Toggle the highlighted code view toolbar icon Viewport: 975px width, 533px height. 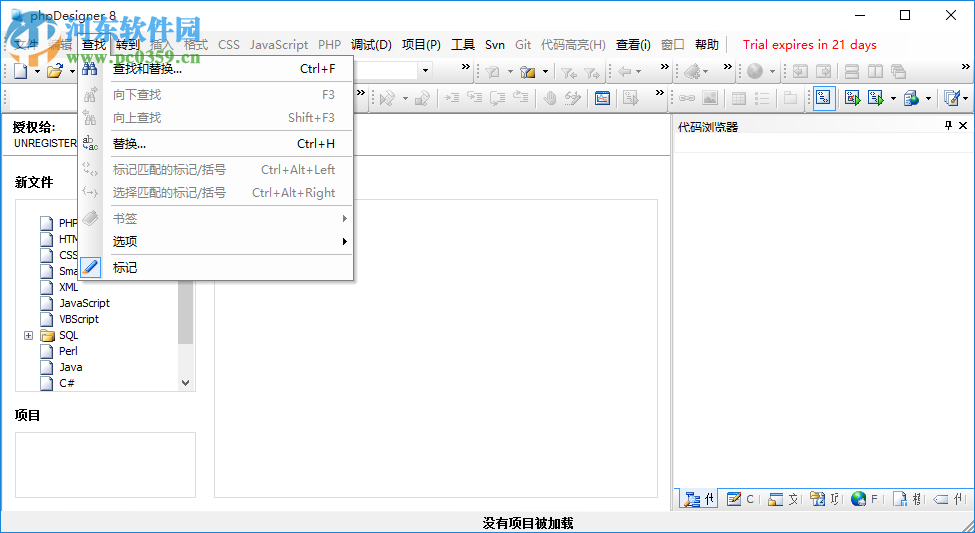click(x=824, y=98)
